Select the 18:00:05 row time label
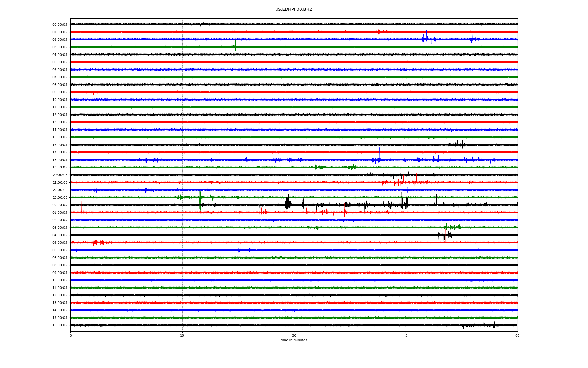The height and width of the screenshot is (368, 588). 60,160
